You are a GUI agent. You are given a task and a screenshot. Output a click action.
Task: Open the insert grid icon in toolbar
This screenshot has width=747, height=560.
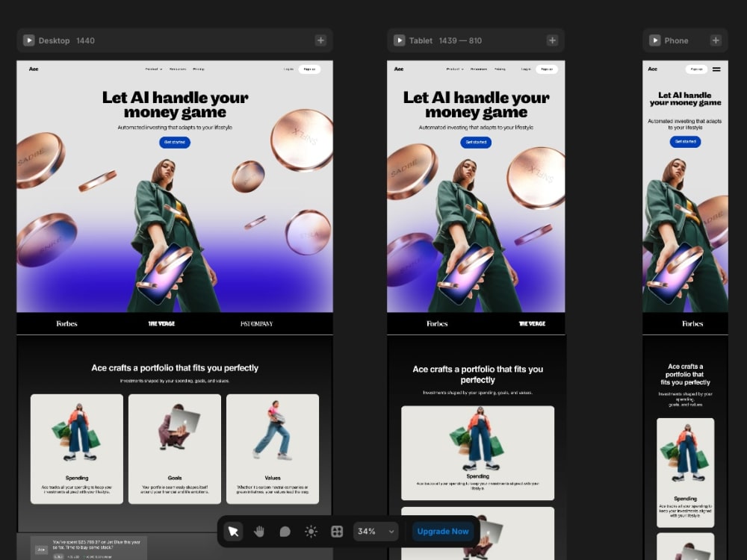337,532
